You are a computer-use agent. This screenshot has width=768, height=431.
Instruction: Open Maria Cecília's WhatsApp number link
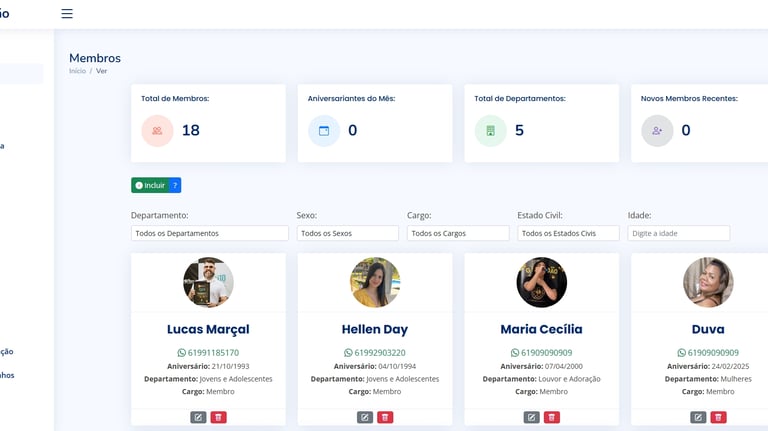point(541,353)
